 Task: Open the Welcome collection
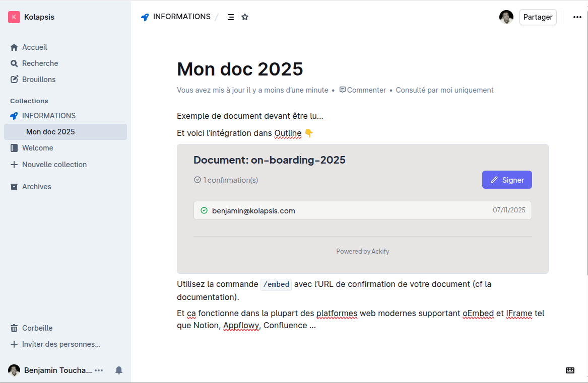37,148
